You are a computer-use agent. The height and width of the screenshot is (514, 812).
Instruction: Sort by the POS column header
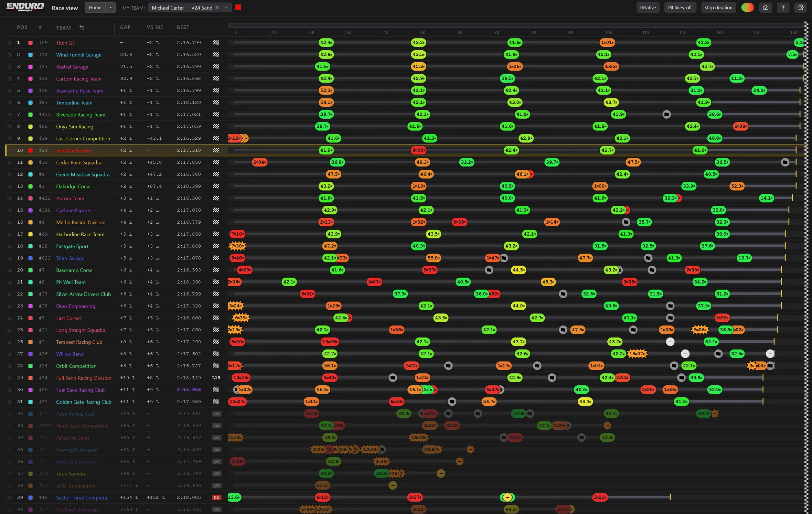(22, 27)
